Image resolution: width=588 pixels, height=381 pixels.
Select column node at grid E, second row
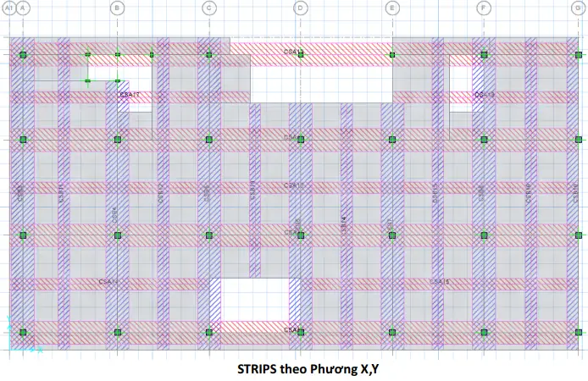(x=392, y=140)
